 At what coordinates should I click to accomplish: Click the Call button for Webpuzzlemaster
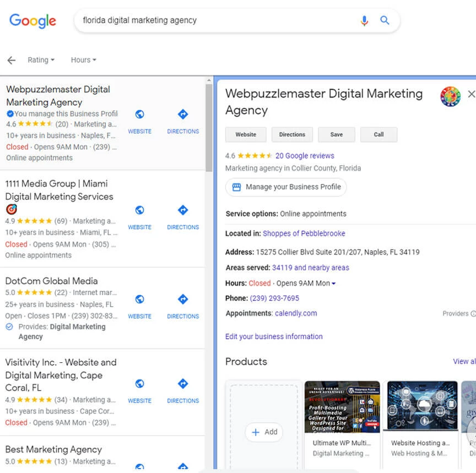[378, 134]
